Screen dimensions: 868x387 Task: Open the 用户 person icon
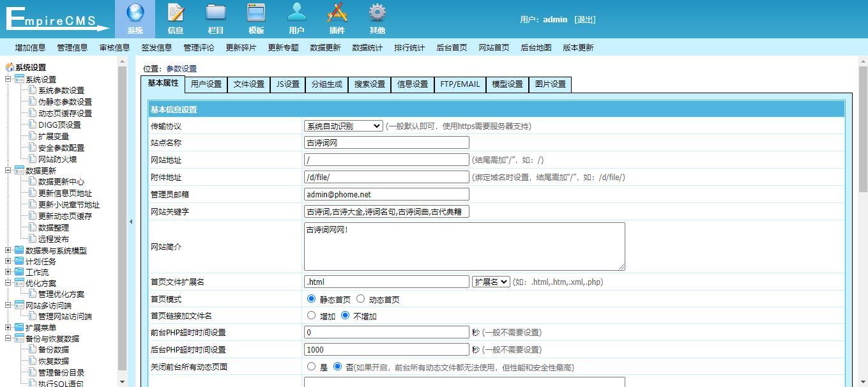(296, 13)
